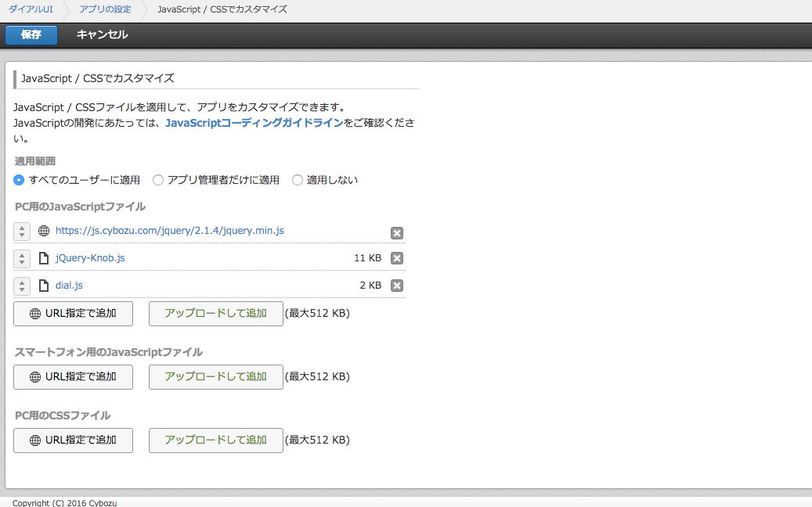Remove jQuery-Knob.js using its X icon
Image resolution: width=812 pixels, height=507 pixels.
click(x=397, y=258)
